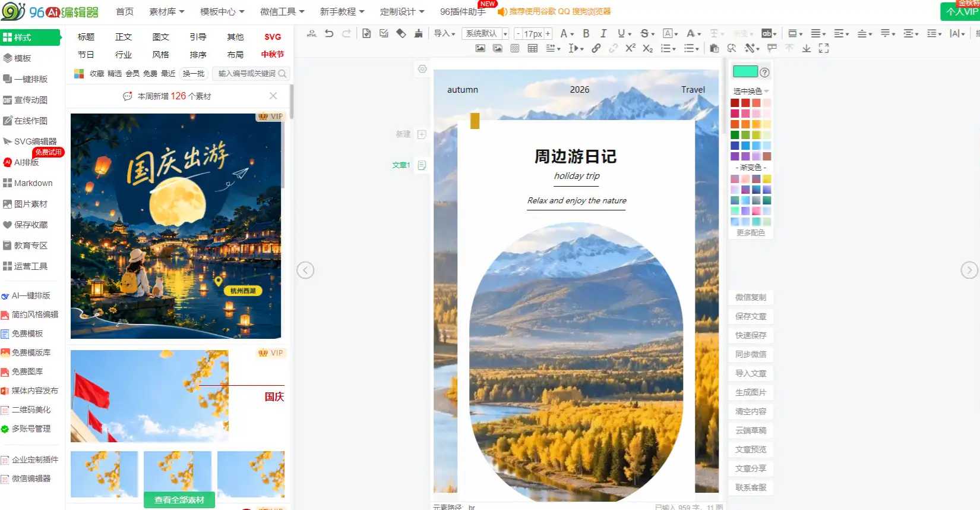This screenshot has width=980, height=510.
Task: Click the format painter brush icon
Action: click(419, 33)
